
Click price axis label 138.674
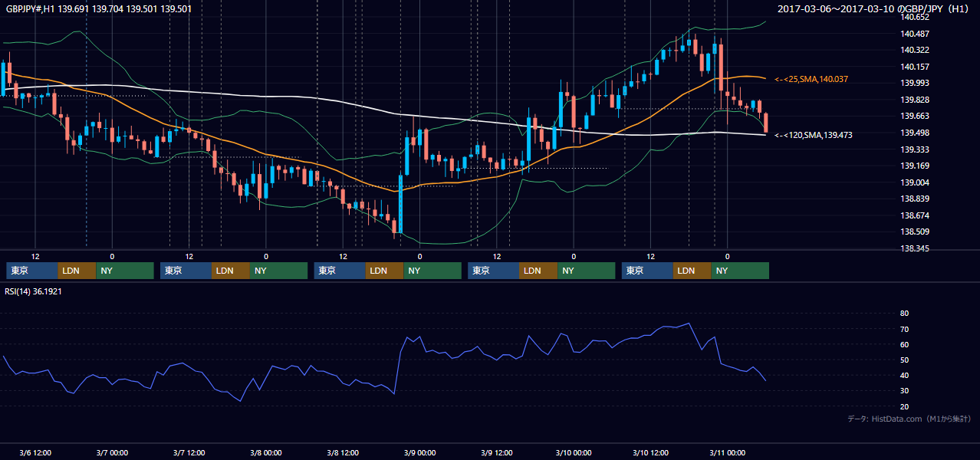[x=915, y=215]
